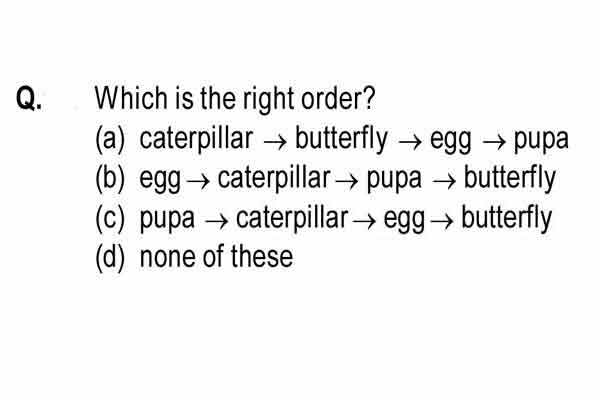Click 'pupa' at start of option (c)
The width and height of the screenshot is (600, 400).
(167, 220)
